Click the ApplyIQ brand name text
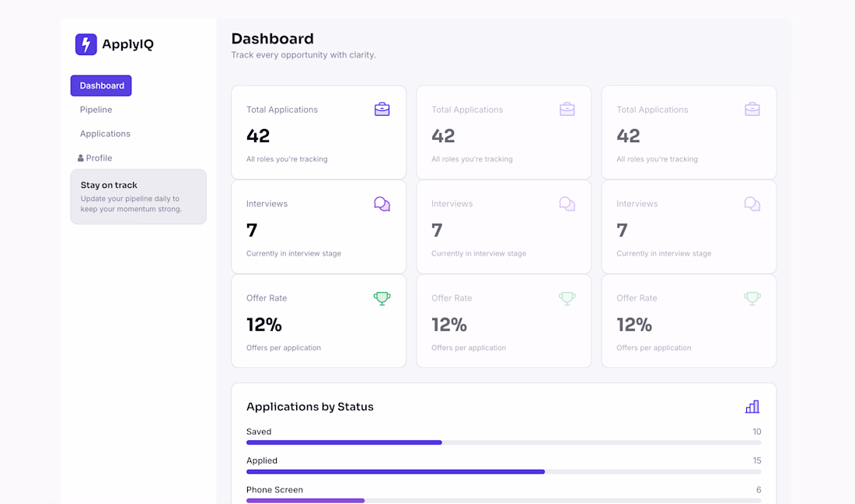Viewport: 855px width, 504px height. coord(128,44)
